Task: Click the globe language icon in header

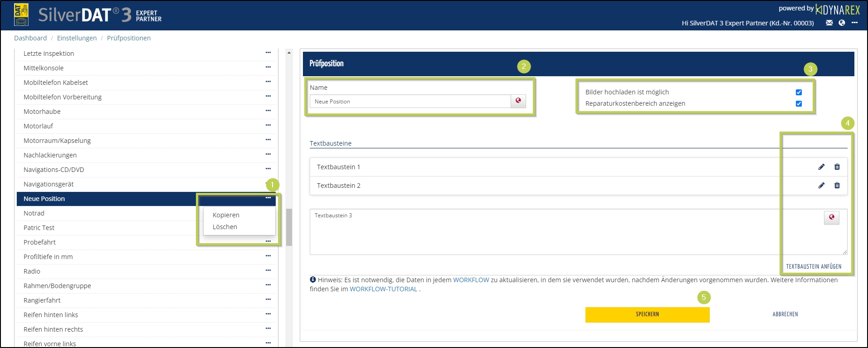Action: pos(842,23)
